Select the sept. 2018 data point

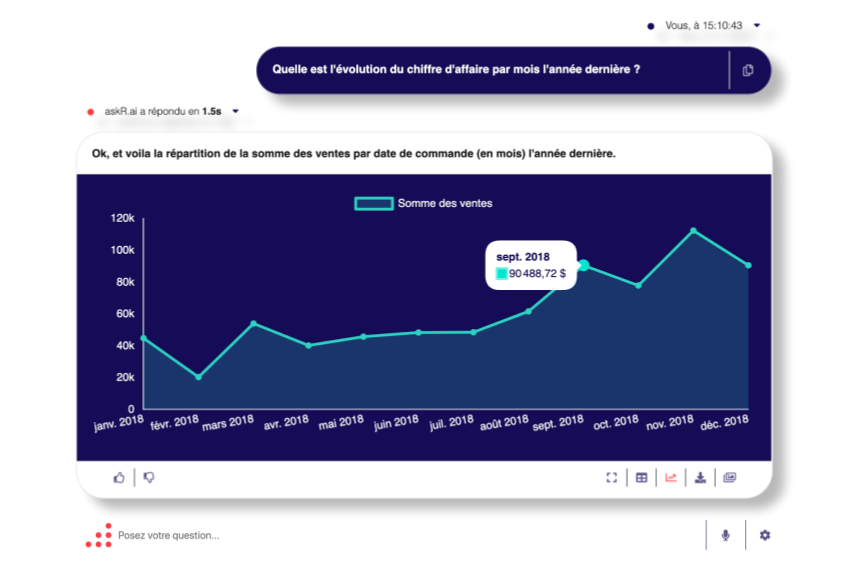(x=583, y=266)
